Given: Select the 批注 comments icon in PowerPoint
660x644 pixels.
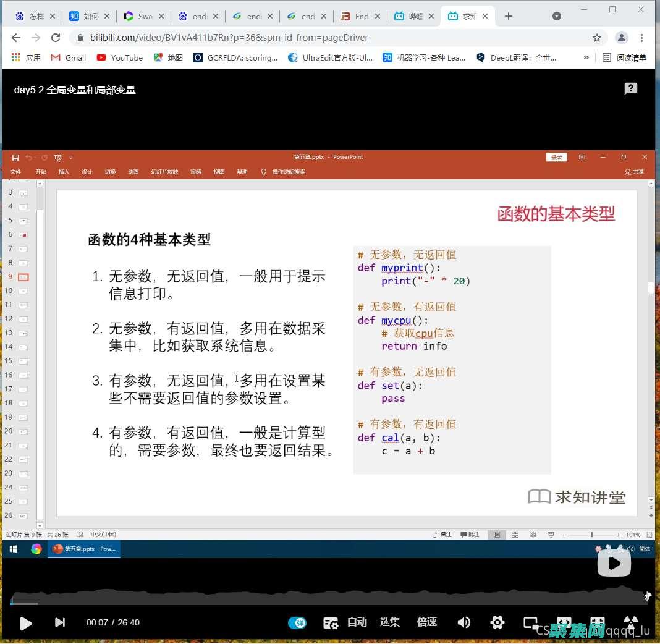Looking at the screenshot, I should pyautogui.click(x=470, y=534).
